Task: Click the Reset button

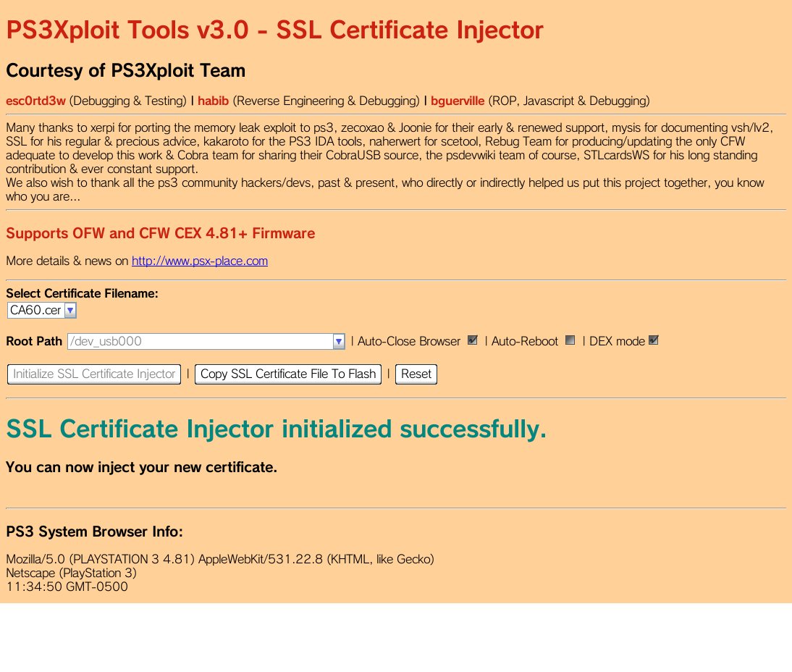Action: (x=416, y=374)
